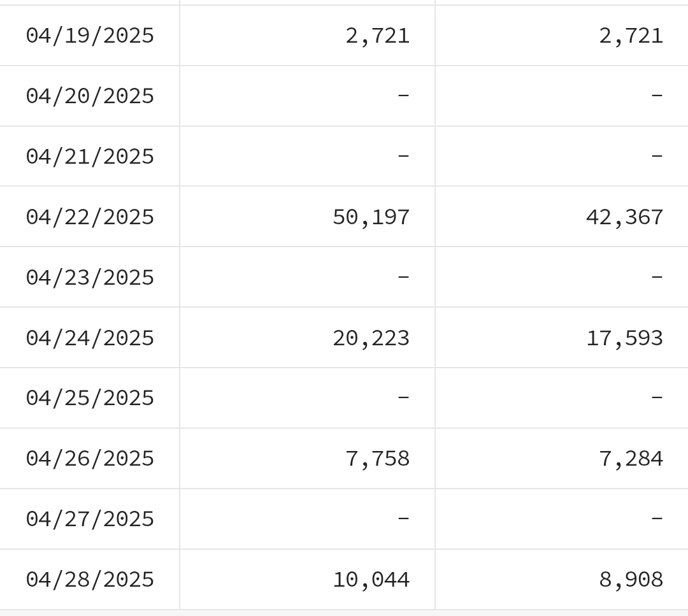688x616 pixels.
Task: Select the 50,197 value cell
Action: tap(307, 217)
